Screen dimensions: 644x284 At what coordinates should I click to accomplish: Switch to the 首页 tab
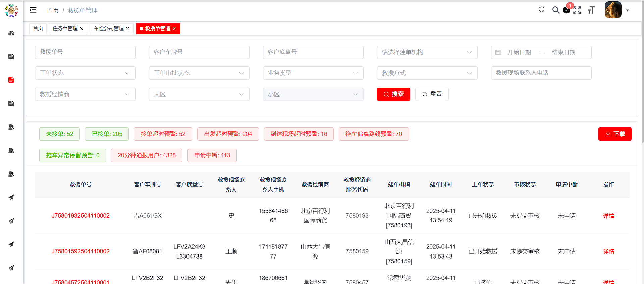[38, 29]
